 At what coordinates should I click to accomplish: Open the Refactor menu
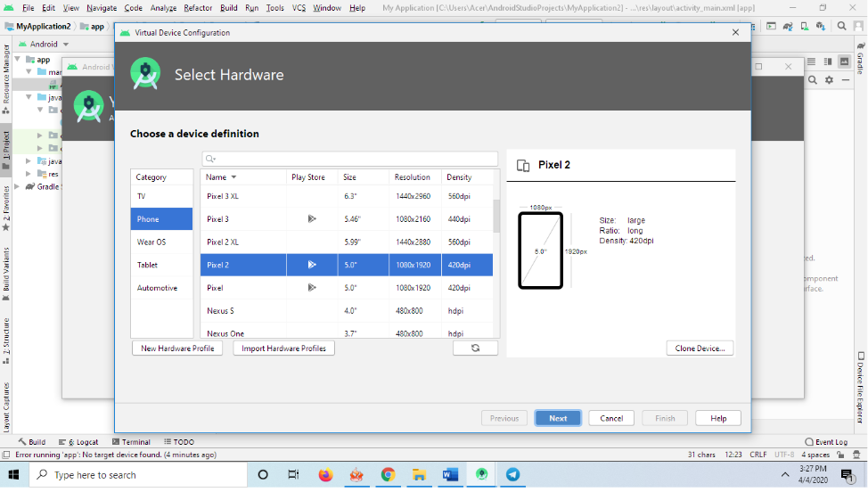pos(198,8)
